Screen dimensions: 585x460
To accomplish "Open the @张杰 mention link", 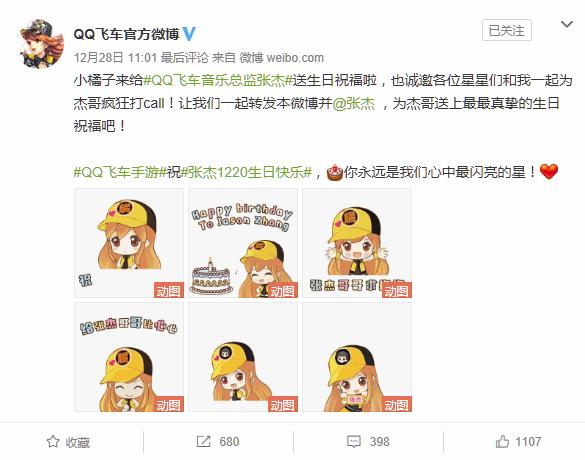I will coord(354,103).
